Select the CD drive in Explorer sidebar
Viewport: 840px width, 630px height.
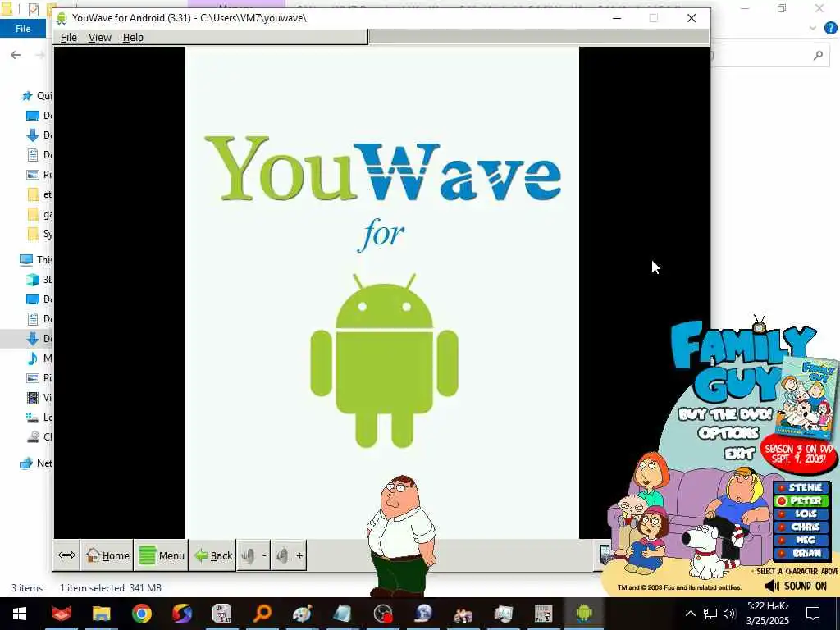(x=33, y=437)
